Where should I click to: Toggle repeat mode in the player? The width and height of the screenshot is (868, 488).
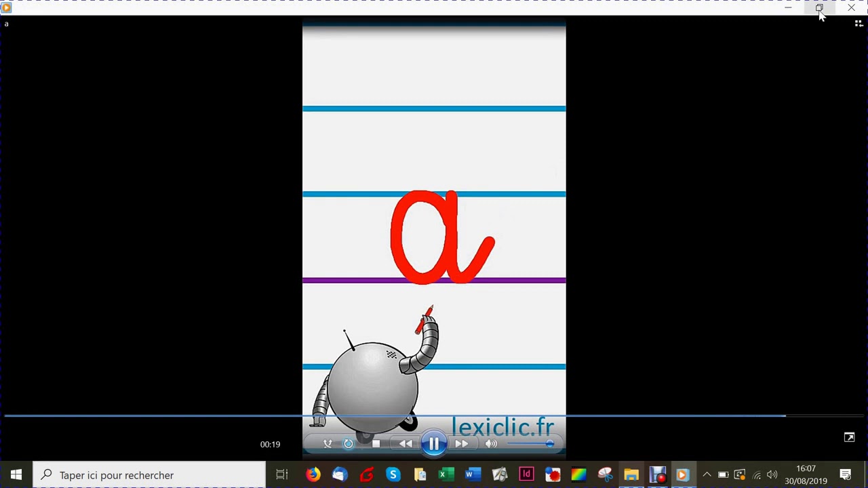click(x=349, y=444)
